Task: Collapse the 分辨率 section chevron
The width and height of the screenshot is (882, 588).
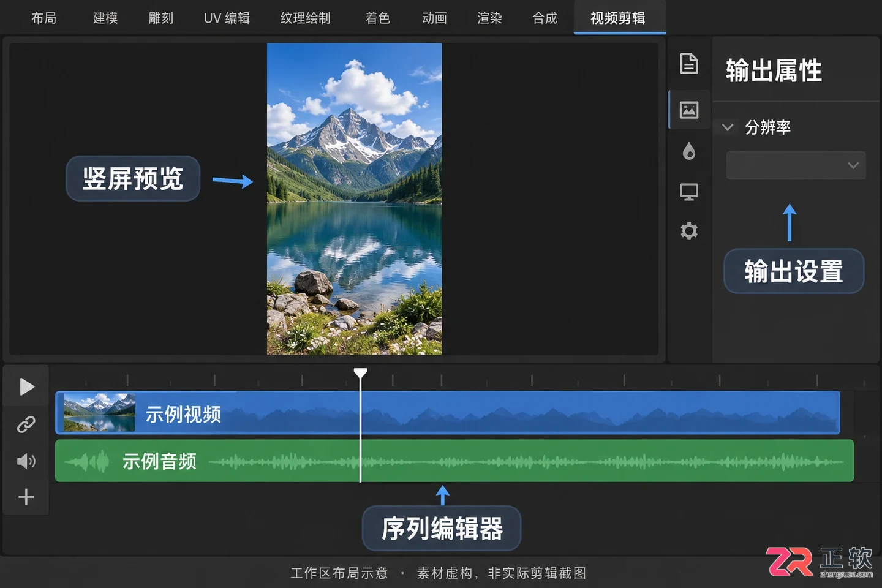Action: (728, 127)
